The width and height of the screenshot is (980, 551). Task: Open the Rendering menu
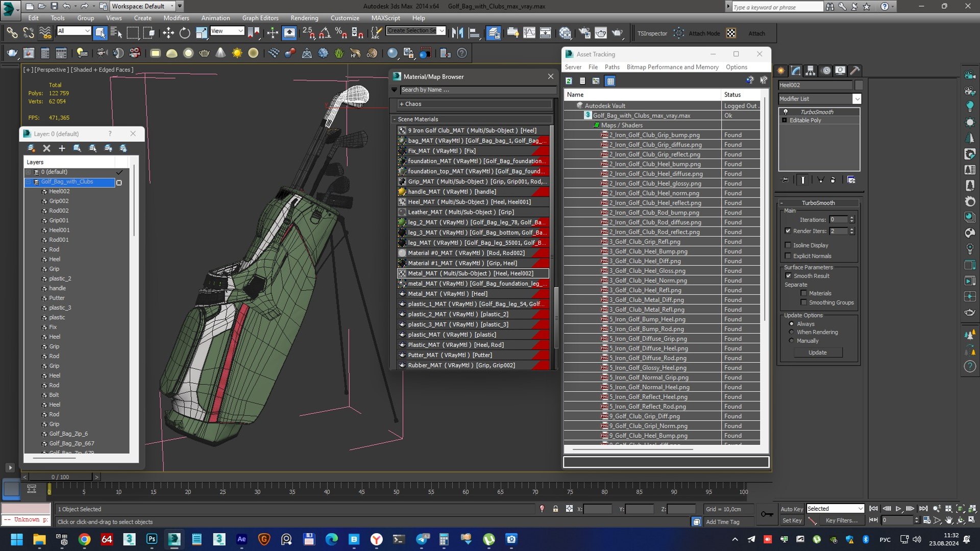coord(304,18)
